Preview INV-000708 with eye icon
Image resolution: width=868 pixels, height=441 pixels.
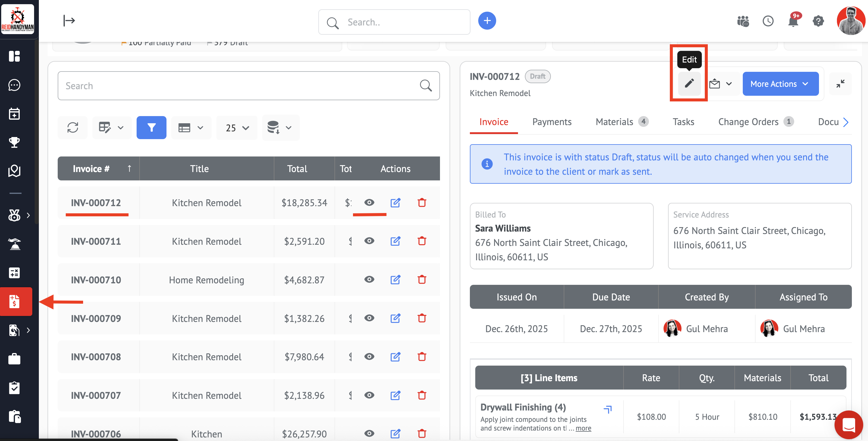[x=369, y=356]
